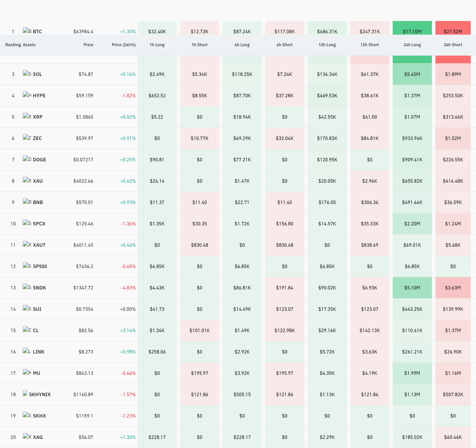
Task: Sort by 24h Long column header
Action: [x=412, y=45]
